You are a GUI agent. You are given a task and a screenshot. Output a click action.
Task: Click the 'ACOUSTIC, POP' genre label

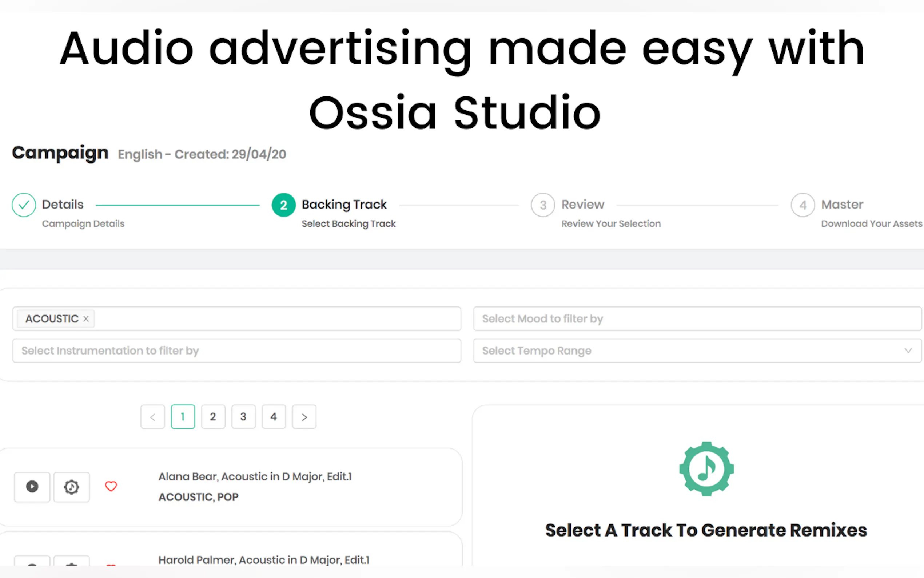click(x=198, y=497)
